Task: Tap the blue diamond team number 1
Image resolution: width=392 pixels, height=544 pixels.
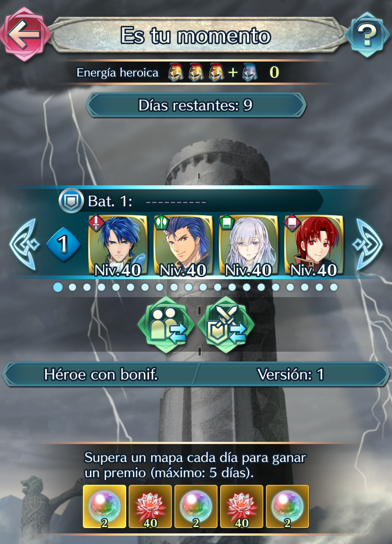Action: 64,245
